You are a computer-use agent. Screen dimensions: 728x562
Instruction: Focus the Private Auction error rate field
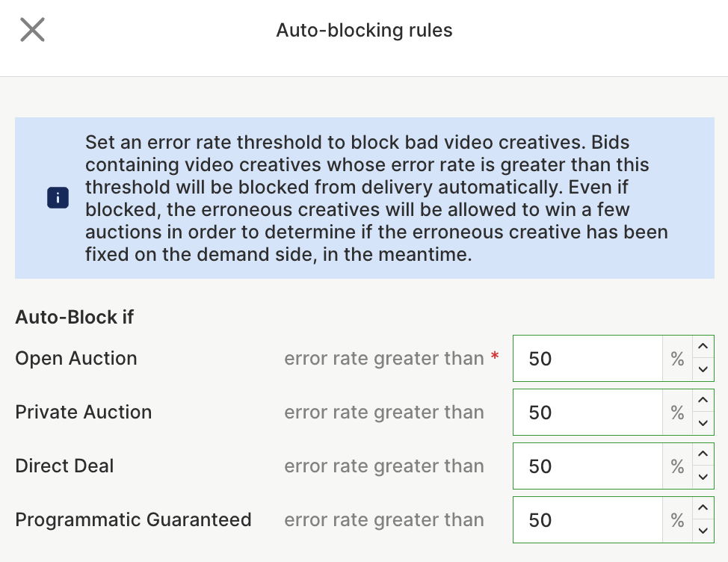coord(587,413)
